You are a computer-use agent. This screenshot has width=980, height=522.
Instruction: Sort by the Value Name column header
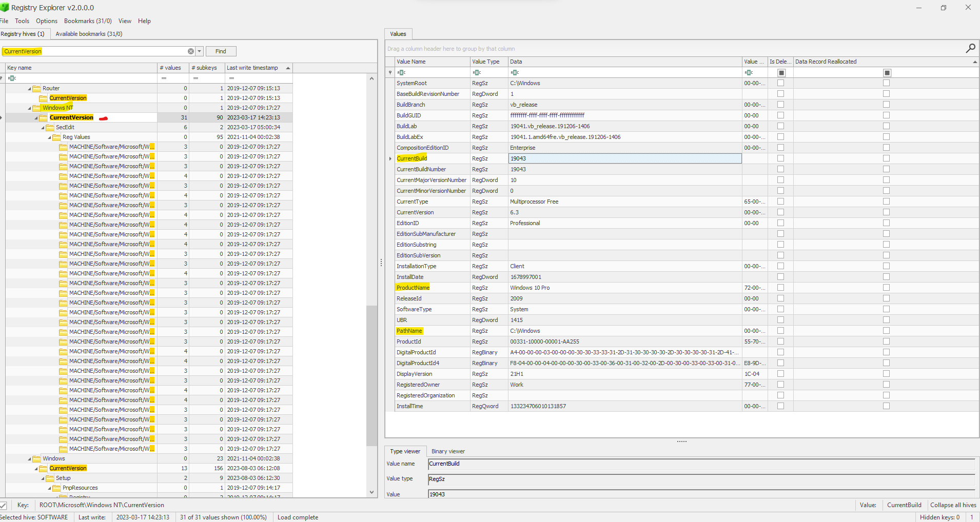tap(433, 62)
